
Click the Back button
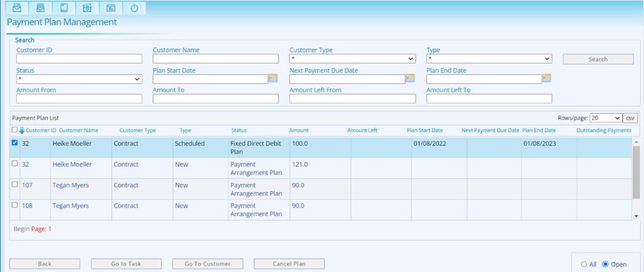click(45, 264)
